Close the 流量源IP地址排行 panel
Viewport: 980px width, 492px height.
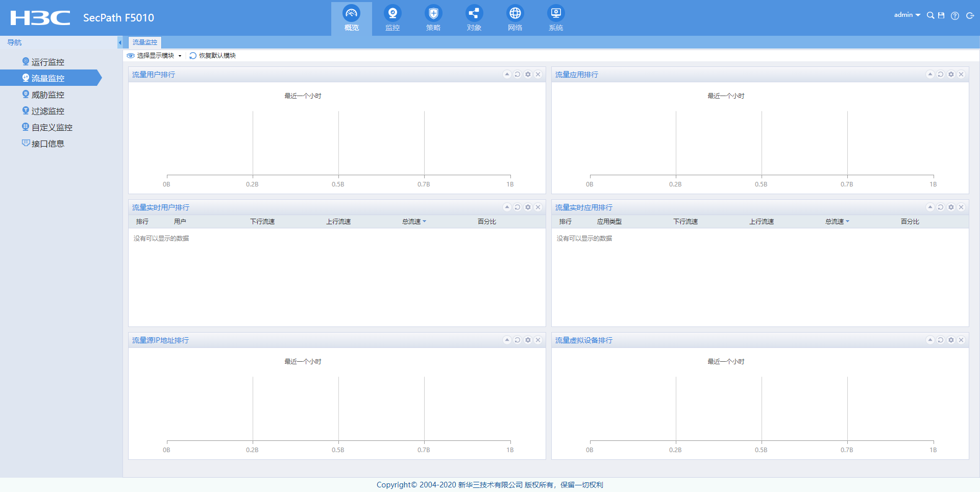click(x=537, y=340)
